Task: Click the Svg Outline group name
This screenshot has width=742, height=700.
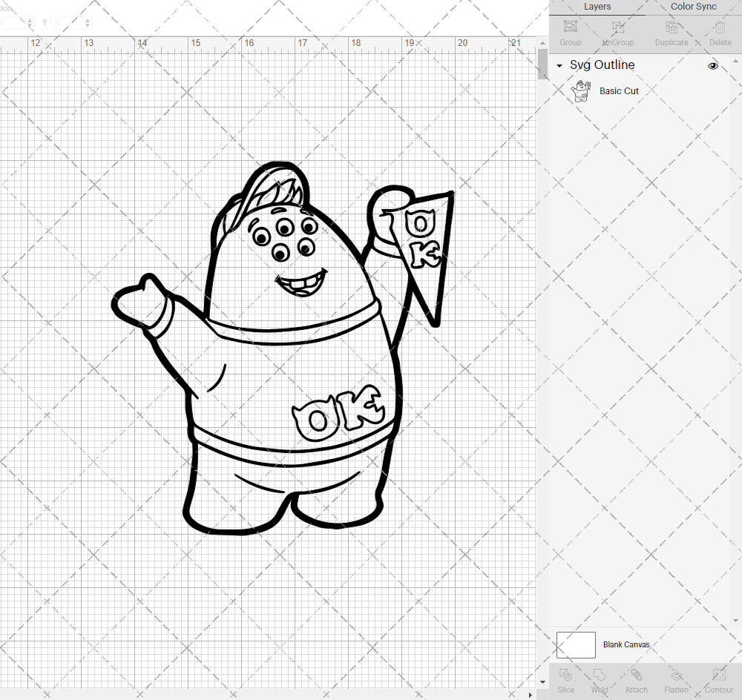Action: pos(602,65)
